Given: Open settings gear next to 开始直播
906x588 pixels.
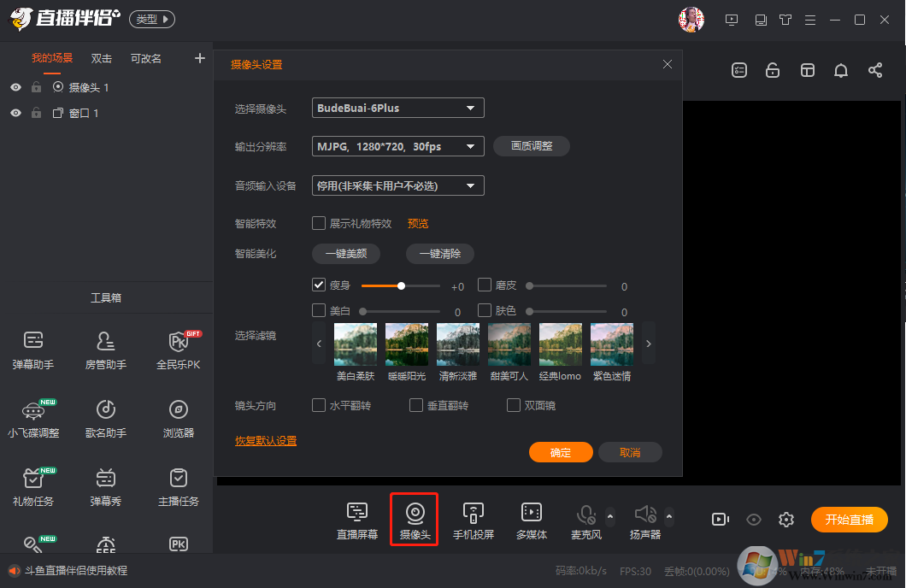Looking at the screenshot, I should 786,519.
